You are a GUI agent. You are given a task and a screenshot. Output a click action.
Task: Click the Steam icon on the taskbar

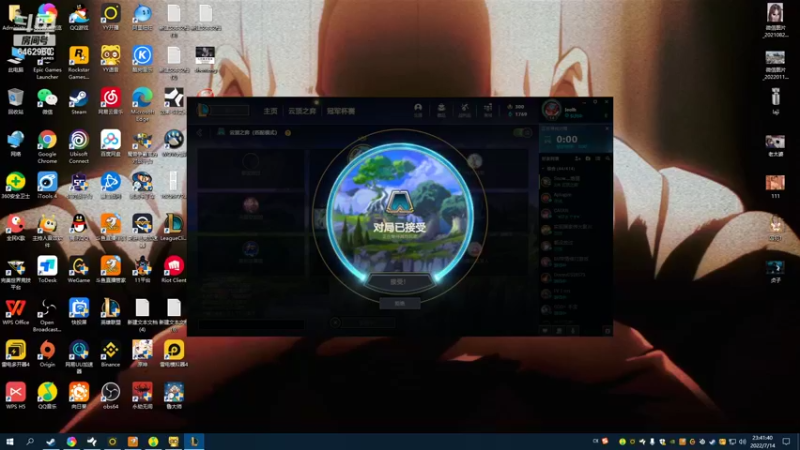pos(51,442)
